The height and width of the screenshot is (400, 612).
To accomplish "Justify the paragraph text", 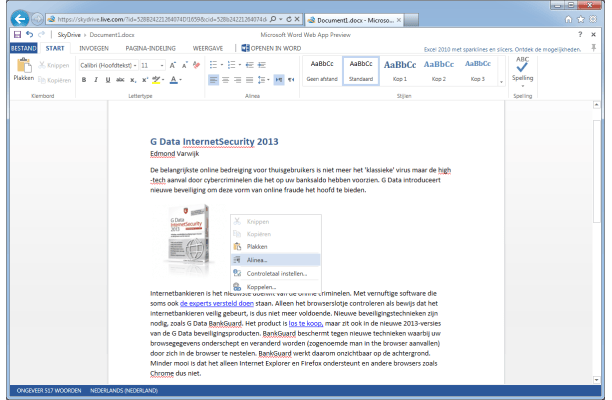I will (249, 80).
